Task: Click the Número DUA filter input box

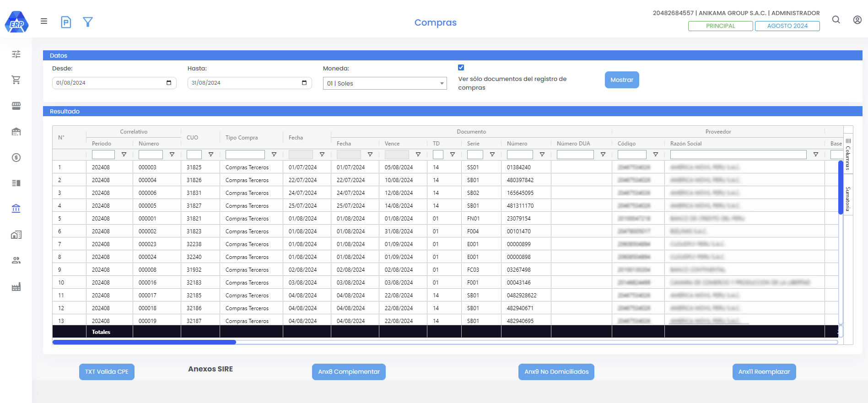Action: pyautogui.click(x=575, y=155)
